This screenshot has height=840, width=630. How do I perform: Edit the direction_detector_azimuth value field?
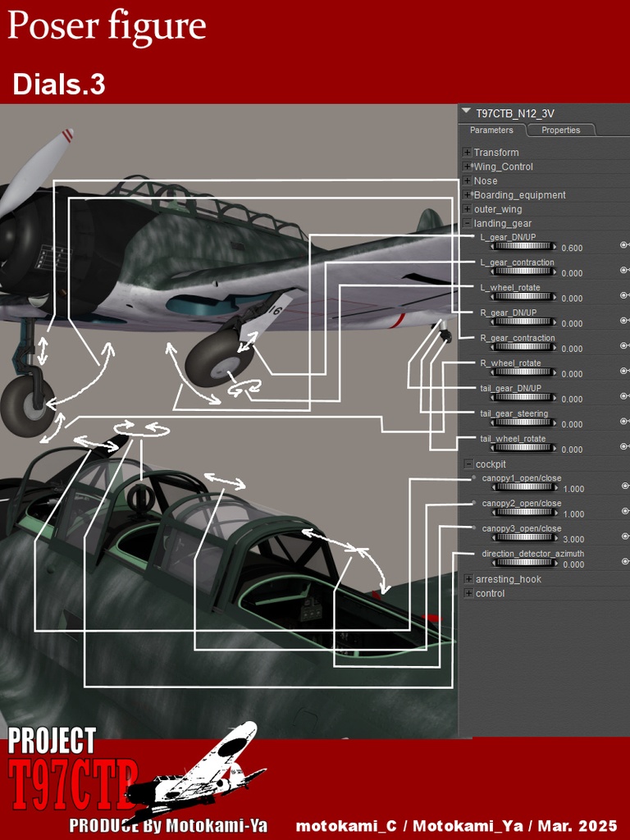pos(573,565)
